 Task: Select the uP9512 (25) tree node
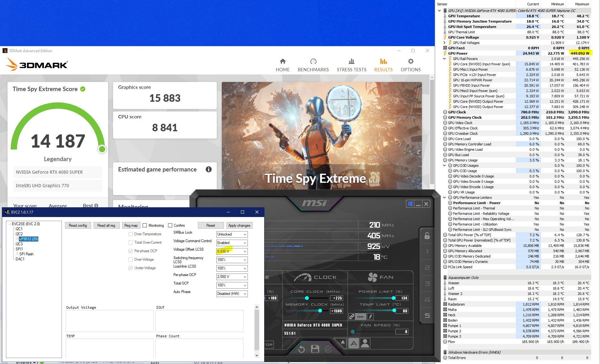29,239
